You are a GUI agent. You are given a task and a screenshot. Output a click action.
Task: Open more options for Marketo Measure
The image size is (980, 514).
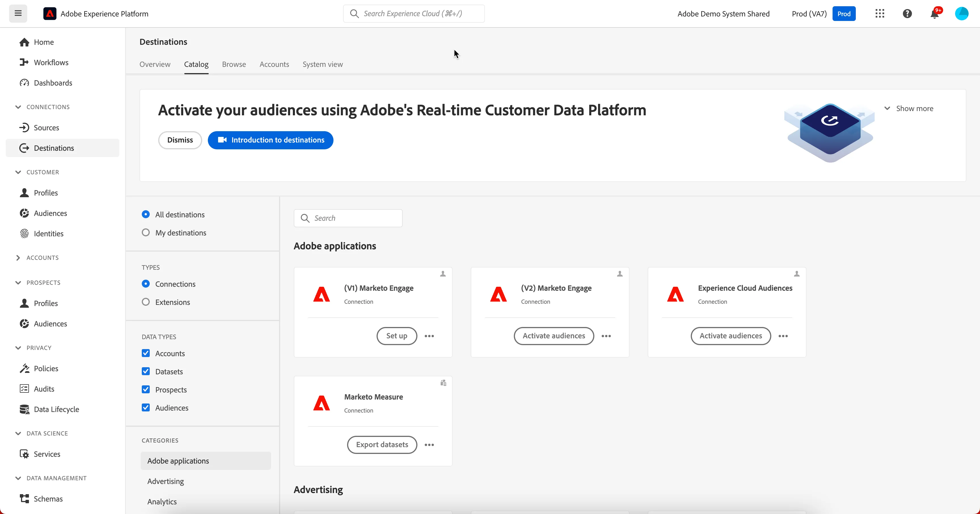[x=429, y=445]
